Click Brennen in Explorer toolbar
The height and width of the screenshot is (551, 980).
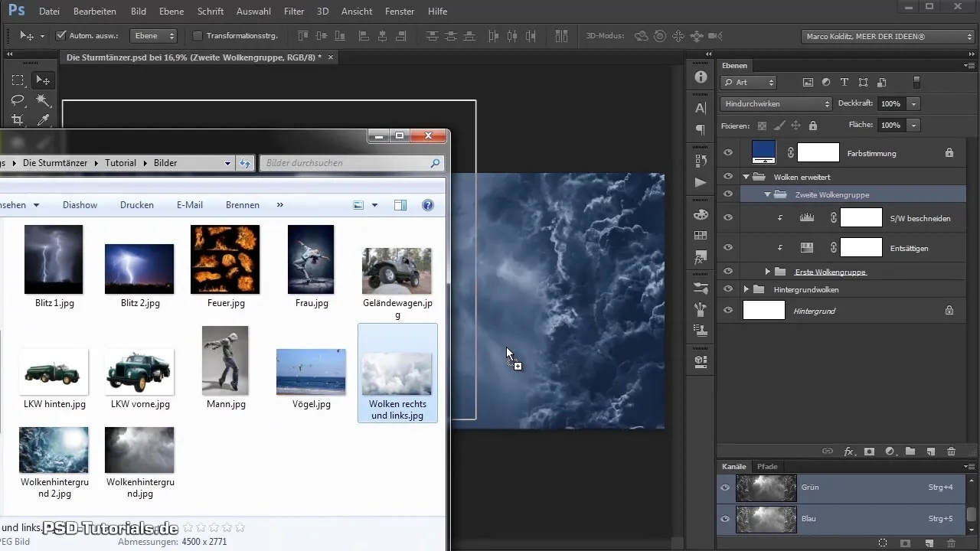243,205
